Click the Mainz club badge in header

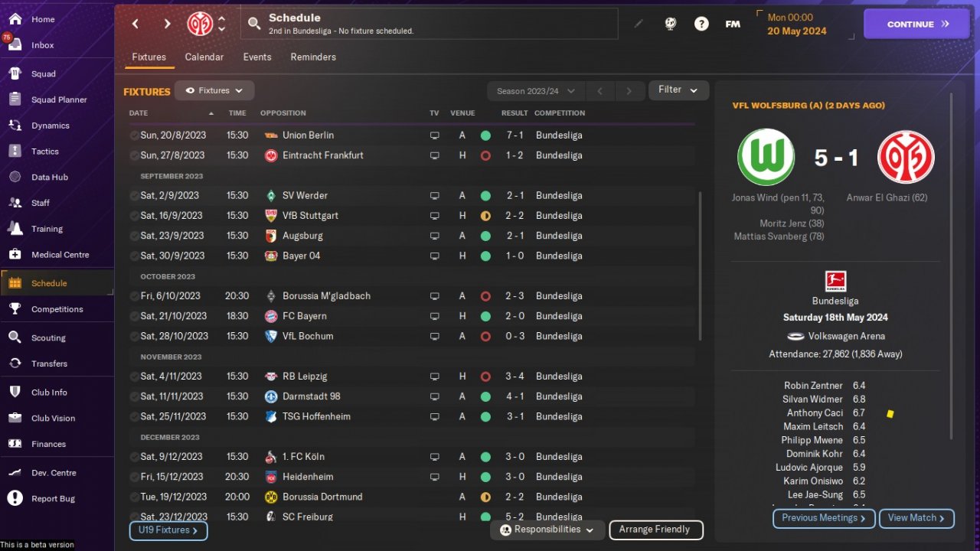(201, 24)
